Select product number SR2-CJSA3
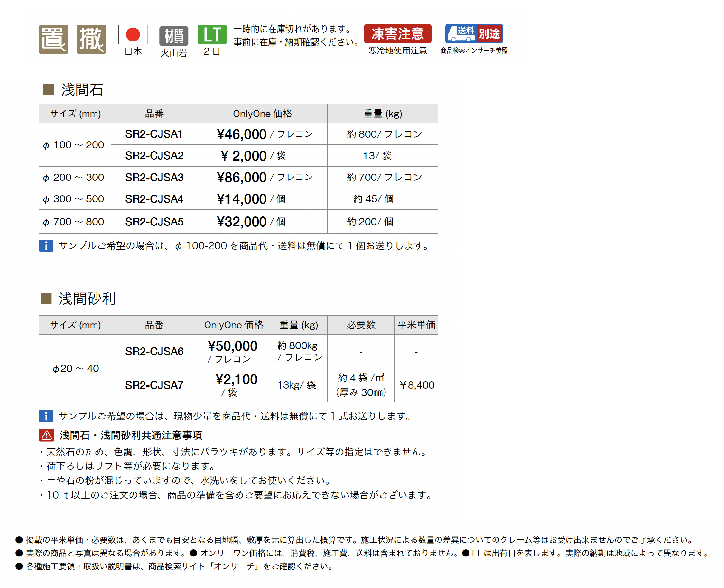The width and height of the screenshot is (724, 588). click(x=154, y=178)
